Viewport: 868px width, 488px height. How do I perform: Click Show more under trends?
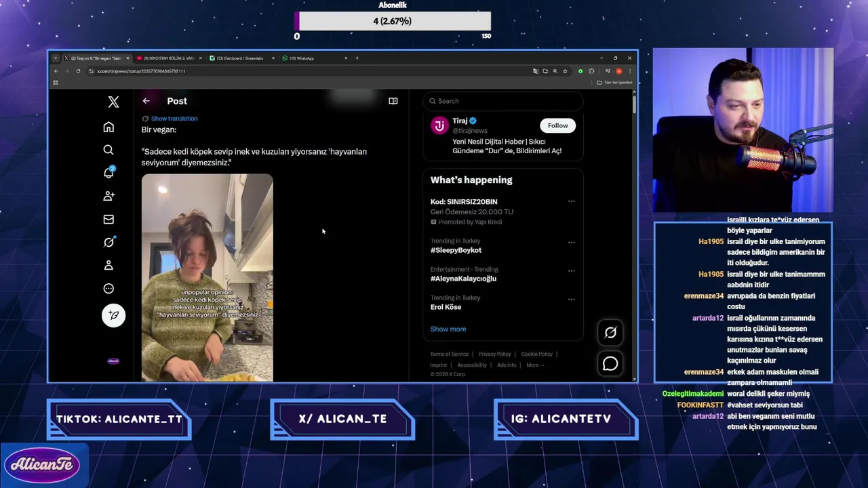[x=448, y=329]
